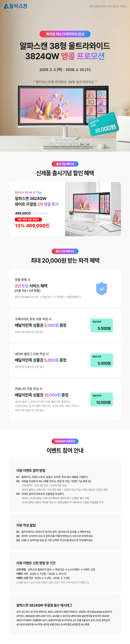Click the 앵콜 프로모션 gradient headline text
Screen dimensions: 130x644
click(83, 56)
